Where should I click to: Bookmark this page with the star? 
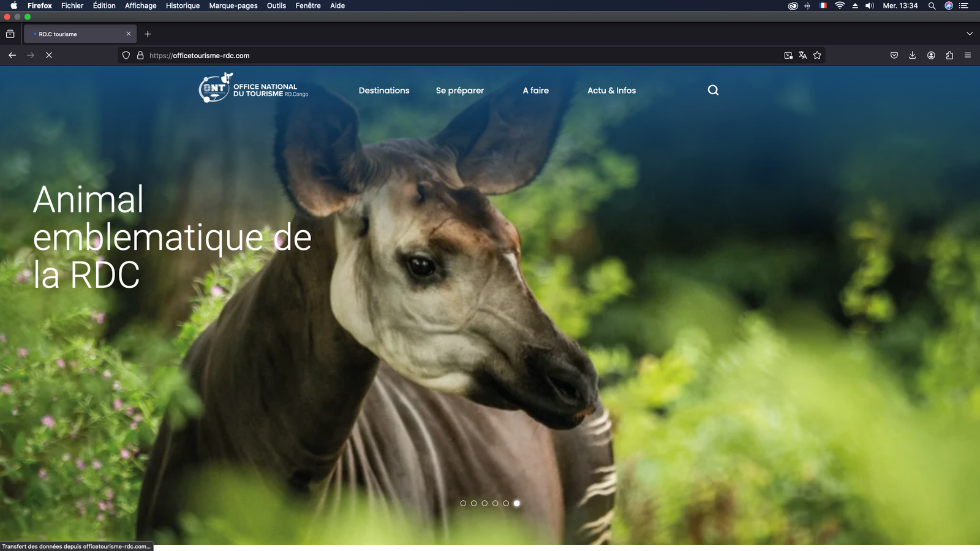pyautogui.click(x=817, y=55)
